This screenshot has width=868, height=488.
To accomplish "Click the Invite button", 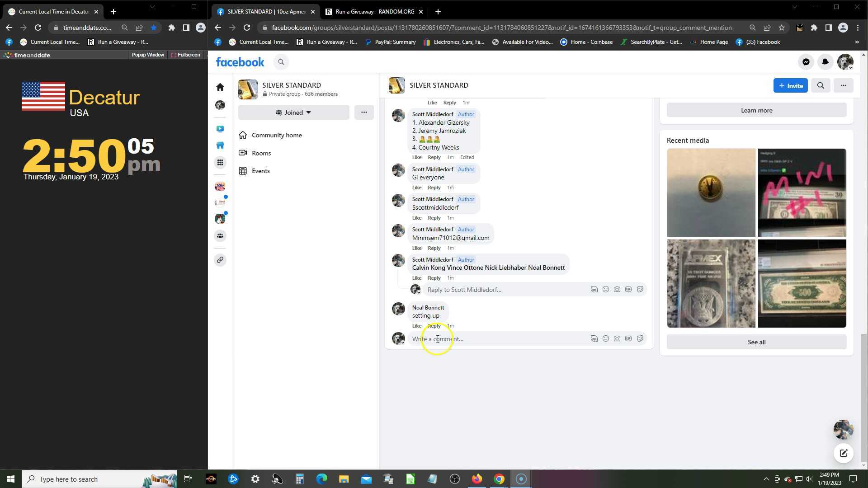I will tap(790, 85).
